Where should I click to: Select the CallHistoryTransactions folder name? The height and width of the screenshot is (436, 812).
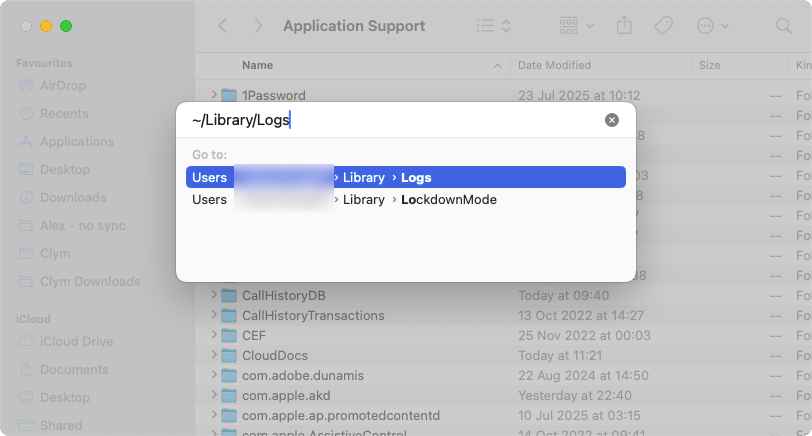click(313, 315)
